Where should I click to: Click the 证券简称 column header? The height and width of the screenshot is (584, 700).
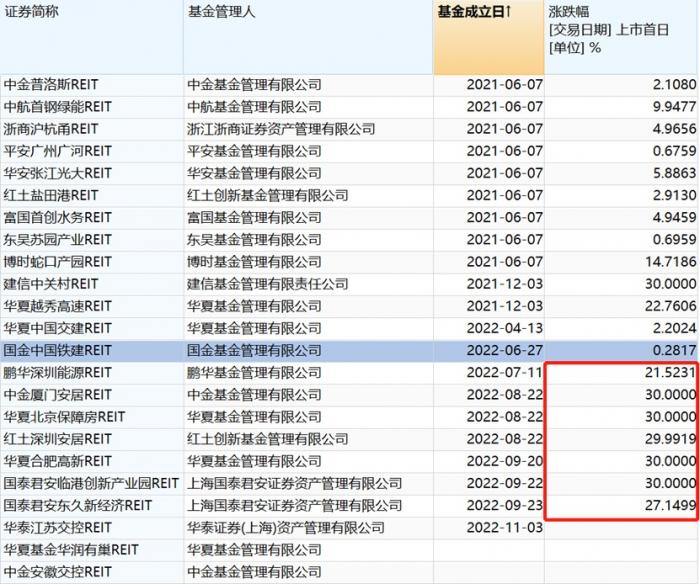coord(92,37)
